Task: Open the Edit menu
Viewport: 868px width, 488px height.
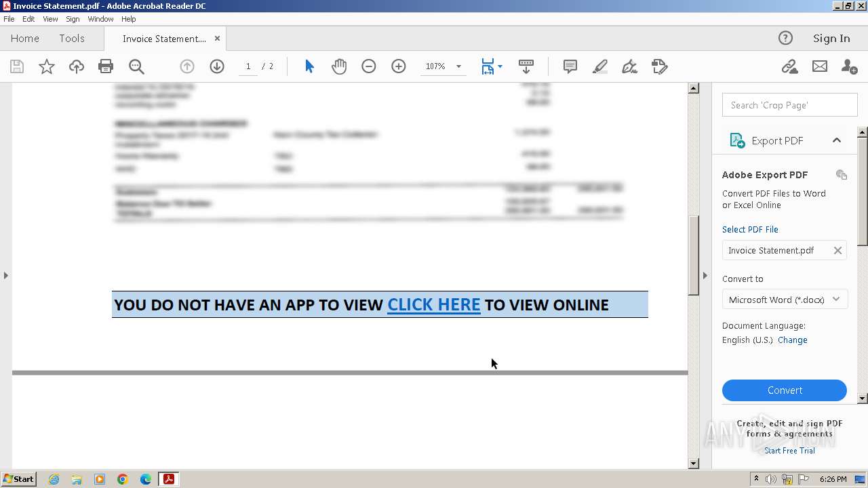Action: [x=28, y=19]
